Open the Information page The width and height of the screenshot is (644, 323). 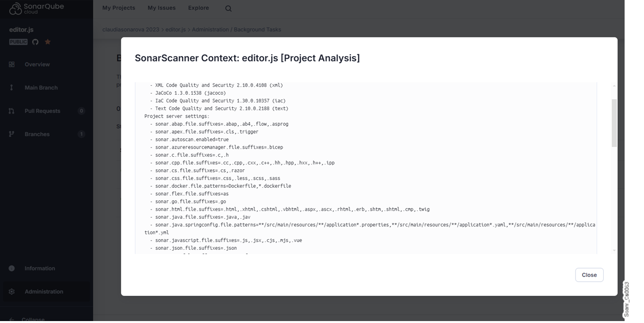point(39,268)
